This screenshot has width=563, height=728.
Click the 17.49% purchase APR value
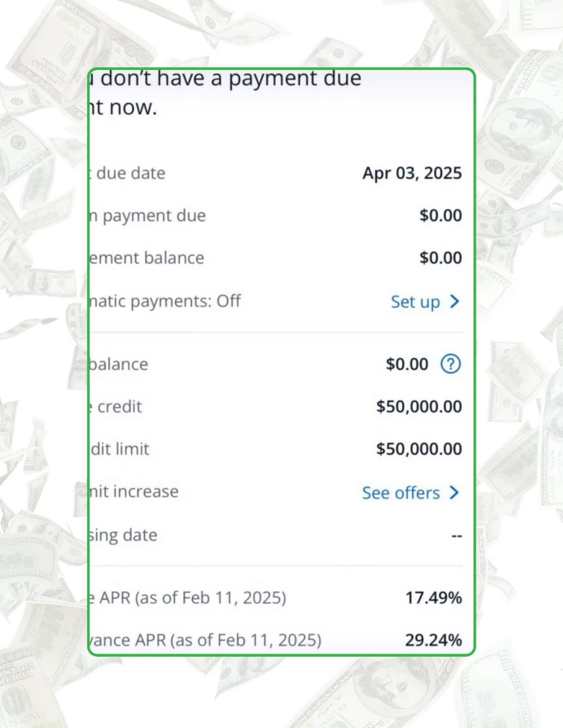pos(434,598)
